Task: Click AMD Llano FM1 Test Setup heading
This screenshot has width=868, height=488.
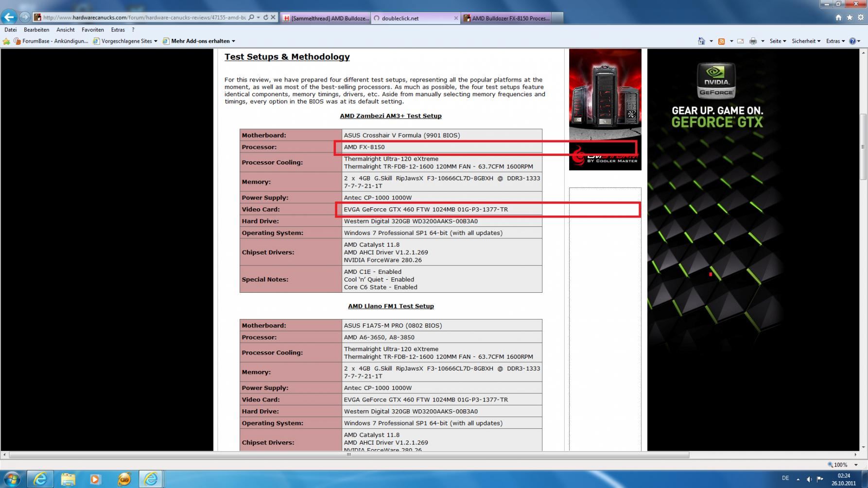Action: (391, 306)
